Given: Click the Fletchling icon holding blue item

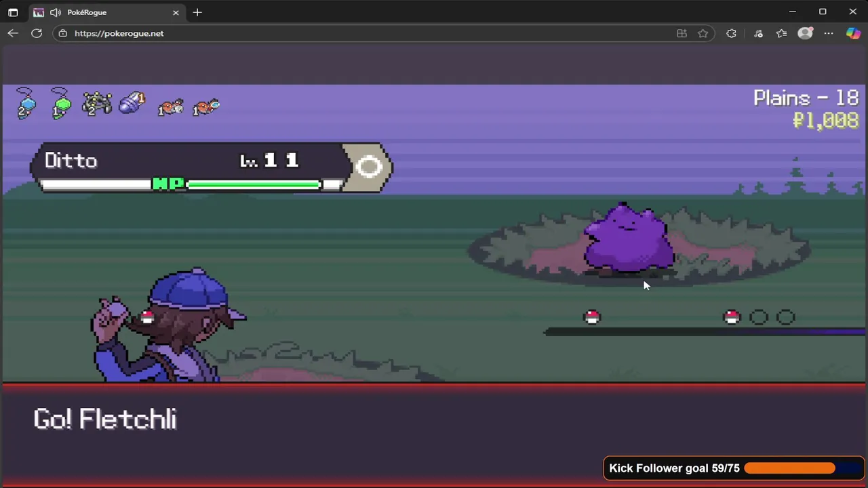Looking at the screenshot, I should click(206, 107).
